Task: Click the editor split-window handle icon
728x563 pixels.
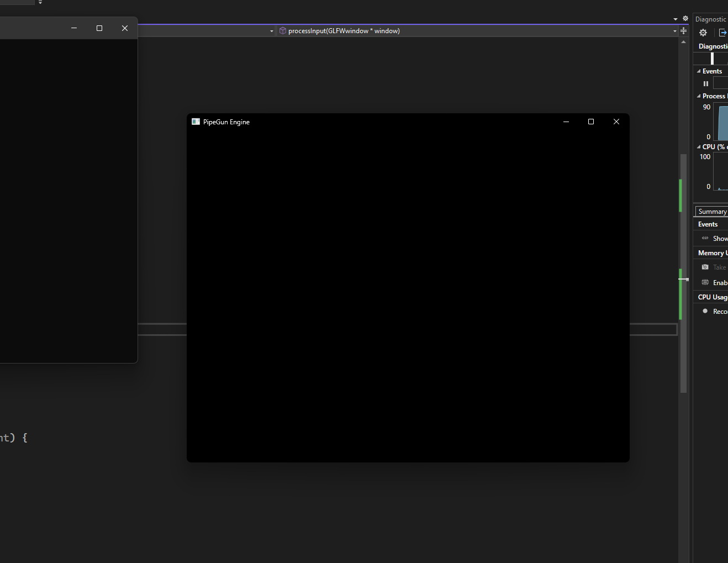Action: click(x=684, y=31)
